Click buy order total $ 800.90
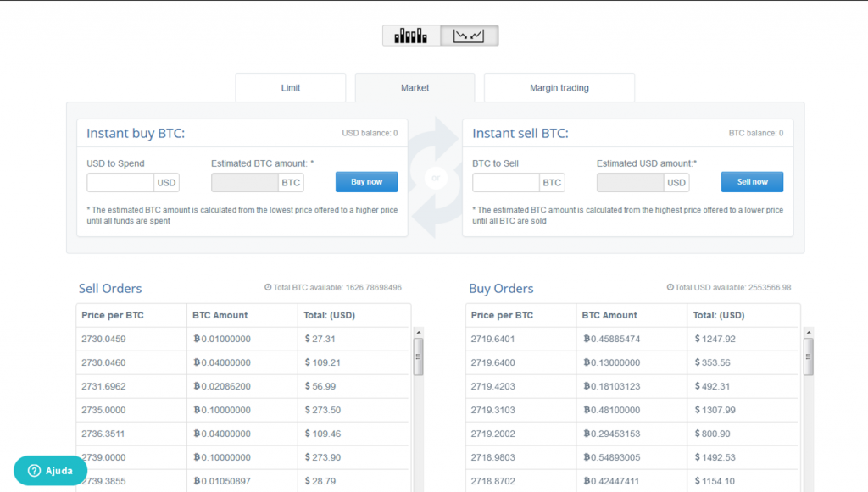 click(712, 434)
